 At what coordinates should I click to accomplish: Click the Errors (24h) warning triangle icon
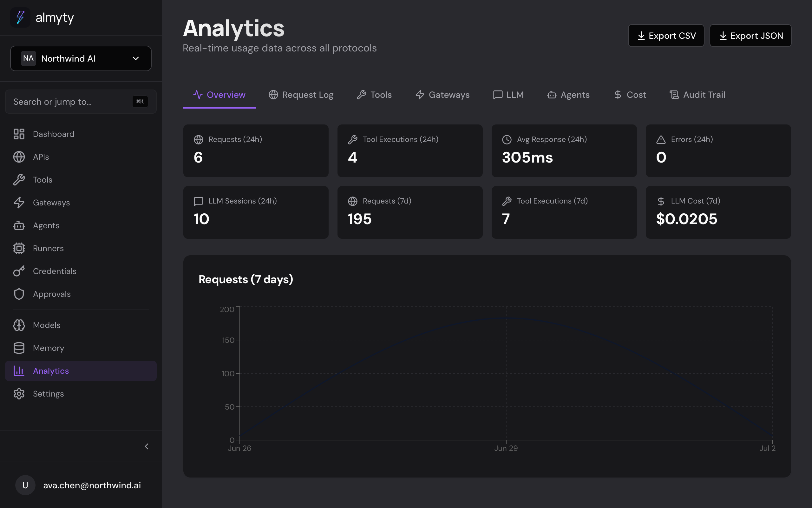pos(661,139)
